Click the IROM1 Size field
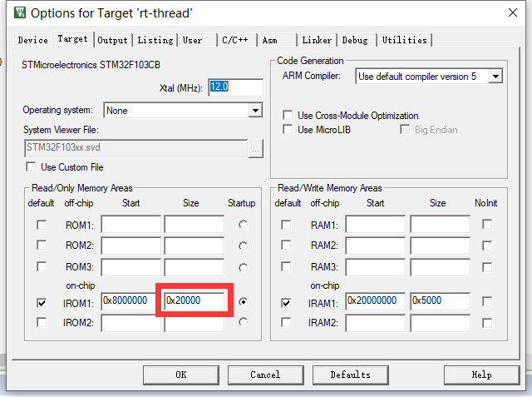 coord(195,301)
